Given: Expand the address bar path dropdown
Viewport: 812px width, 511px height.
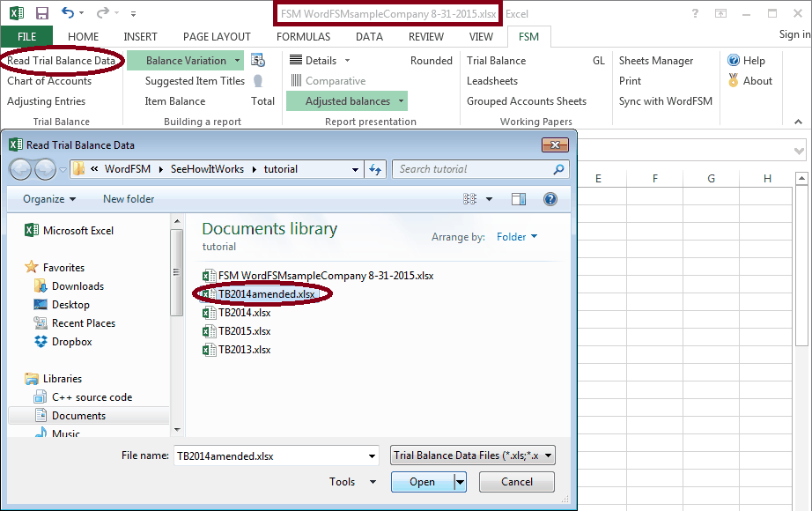Looking at the screenshot, I should point(355,169).
